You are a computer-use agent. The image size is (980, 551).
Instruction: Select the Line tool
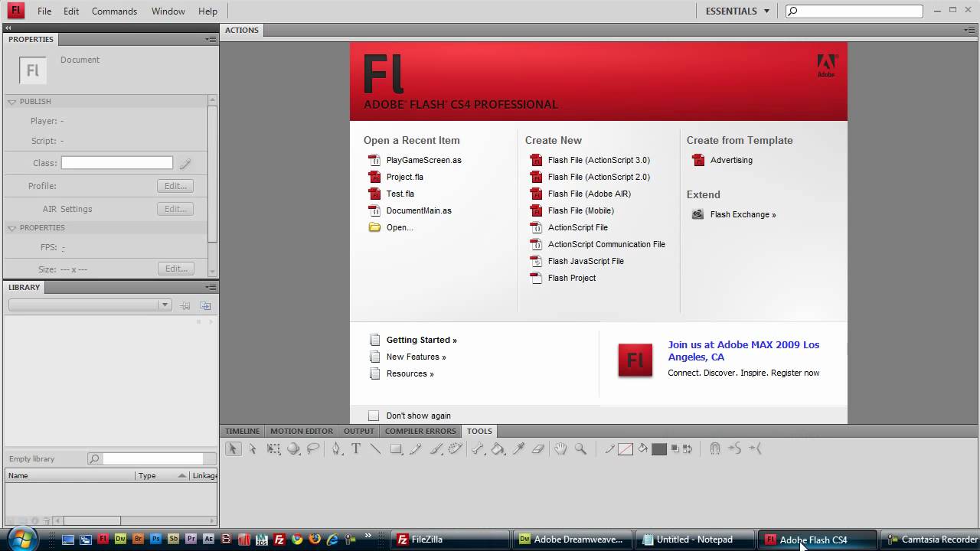376,449
